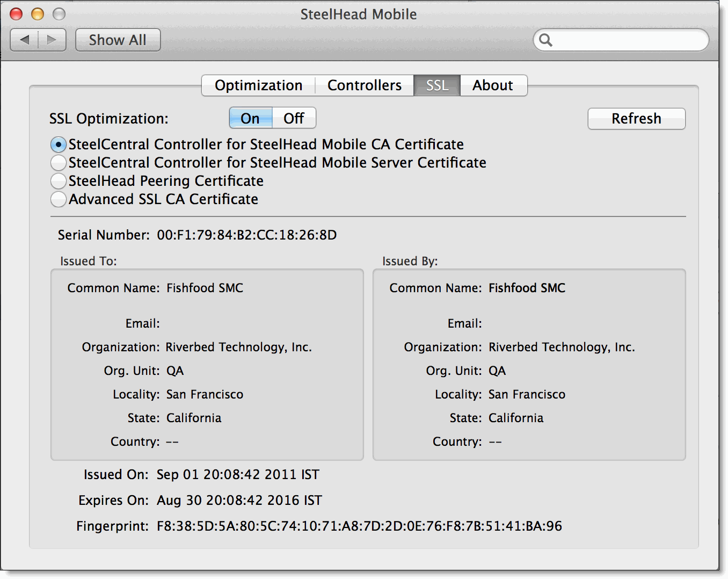This screenshot has height=579, width=728.
Task: Choose the SteelHead Peering Certificate
Action: point(59,181)
